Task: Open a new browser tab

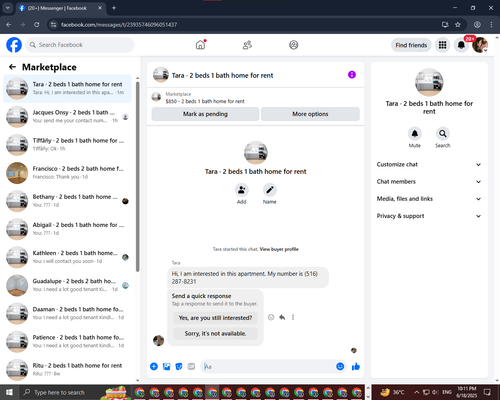Action: pos(114,8)
